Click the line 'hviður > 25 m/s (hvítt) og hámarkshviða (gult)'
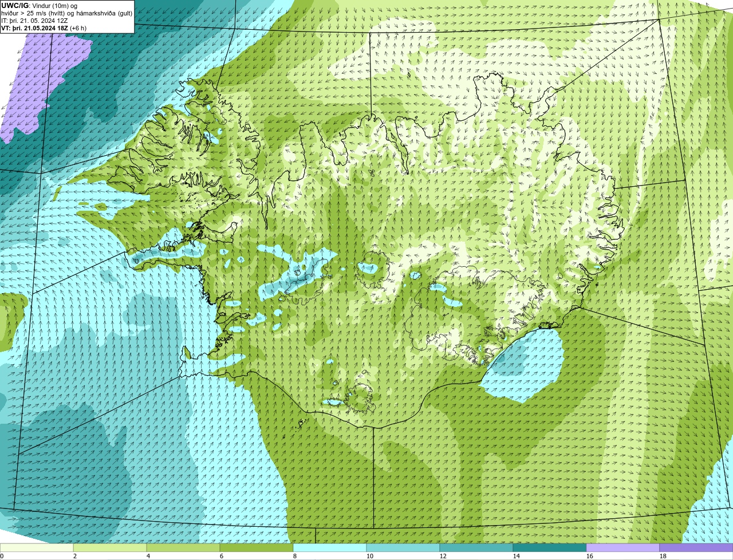Image resolution: width=733 pixels, height=560 pixels. pos(66,13)
